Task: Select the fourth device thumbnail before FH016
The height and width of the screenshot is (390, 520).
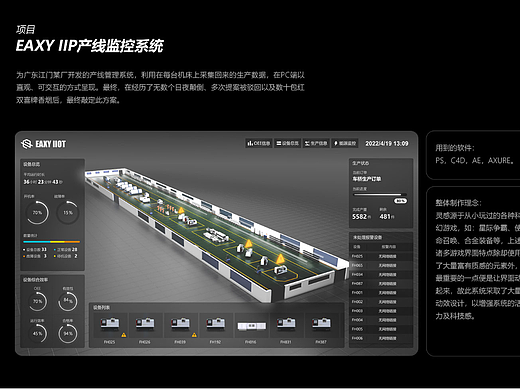Action: [x=216, y=323]
